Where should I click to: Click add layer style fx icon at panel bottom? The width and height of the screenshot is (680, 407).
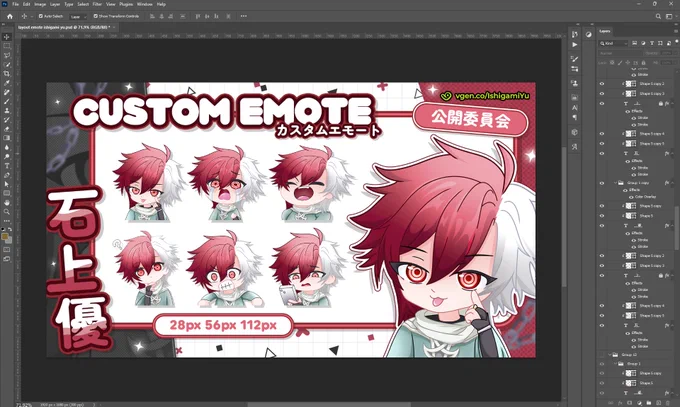click(x=620, y=403)
